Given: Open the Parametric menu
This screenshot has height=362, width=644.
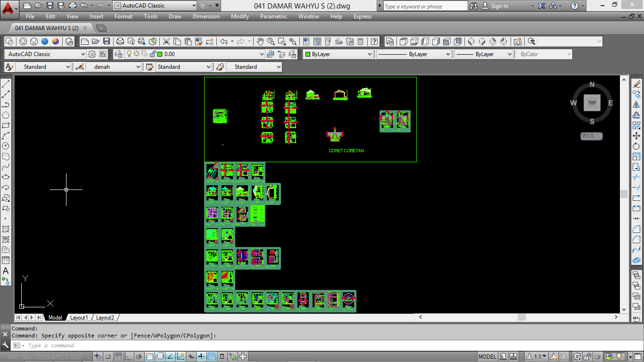Looking at the screenshot, I should pyautogui.click(x=273, y=16).
